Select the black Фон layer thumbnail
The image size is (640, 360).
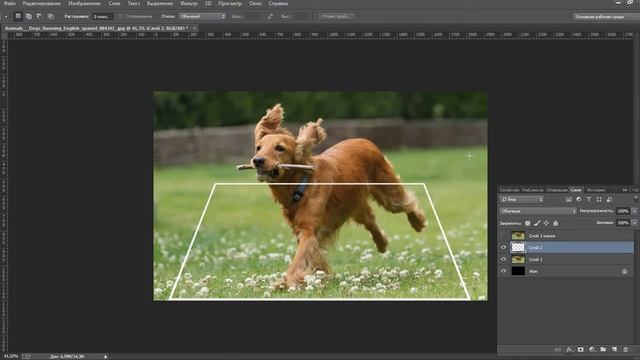click(518, 271)
